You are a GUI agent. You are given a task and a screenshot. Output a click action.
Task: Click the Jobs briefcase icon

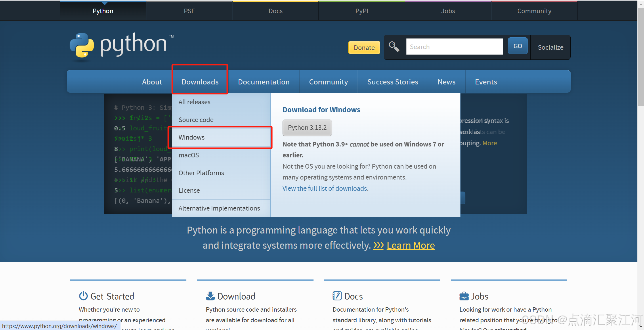coord(464,296)
